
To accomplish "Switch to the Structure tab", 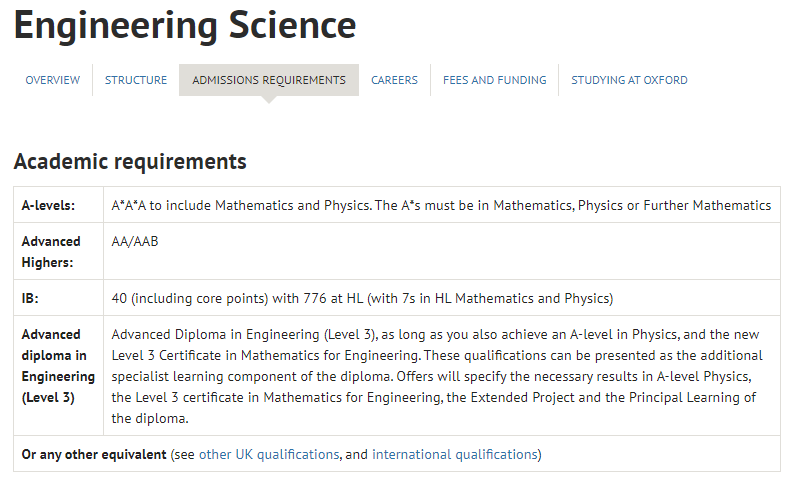I will (136, 80).
